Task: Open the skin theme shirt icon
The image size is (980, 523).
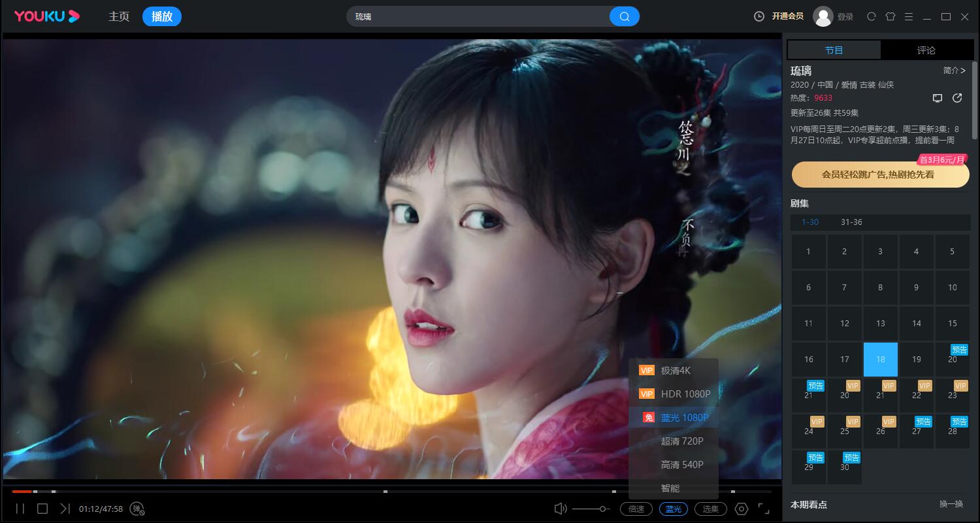Action: coord(890,16)
